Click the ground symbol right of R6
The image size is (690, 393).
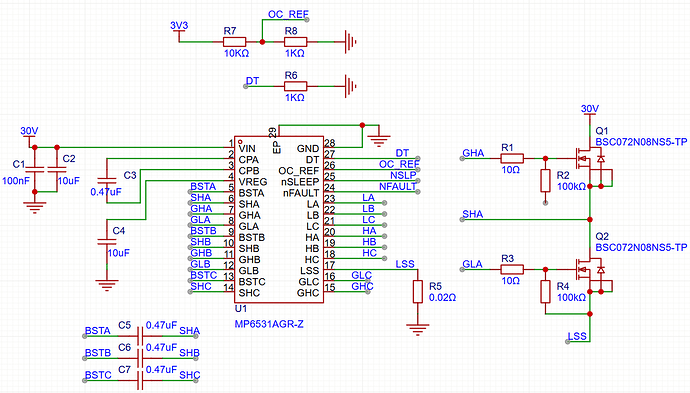[350, 86]
